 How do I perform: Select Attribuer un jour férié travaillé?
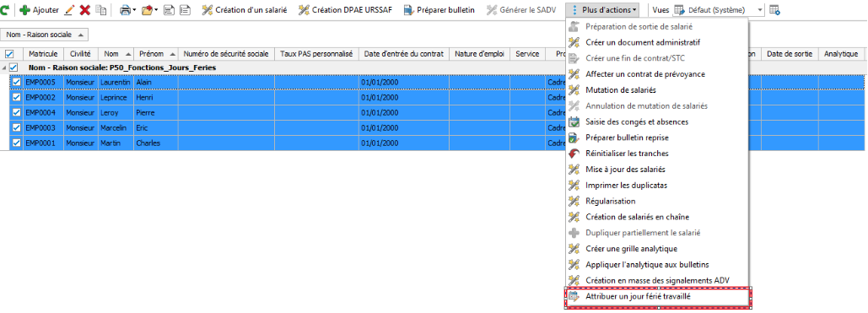point(658,298)
